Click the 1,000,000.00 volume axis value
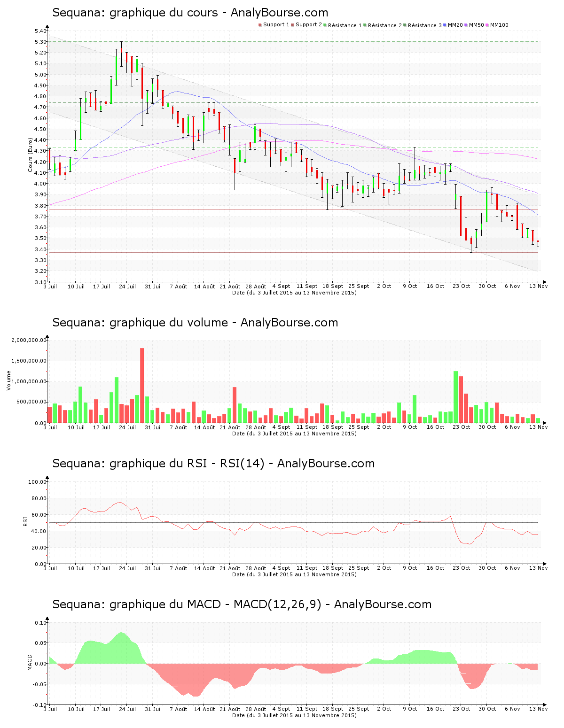 pos(29,381)
